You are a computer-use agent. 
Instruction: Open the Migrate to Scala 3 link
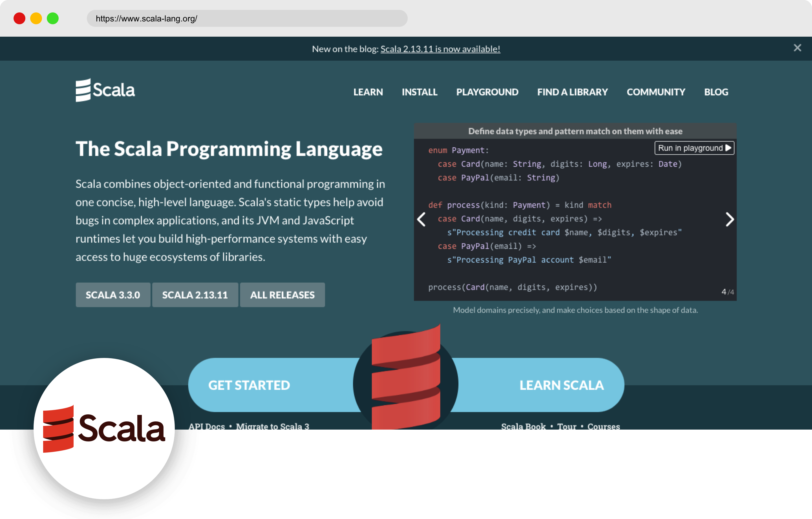click(x=272, y=426)
